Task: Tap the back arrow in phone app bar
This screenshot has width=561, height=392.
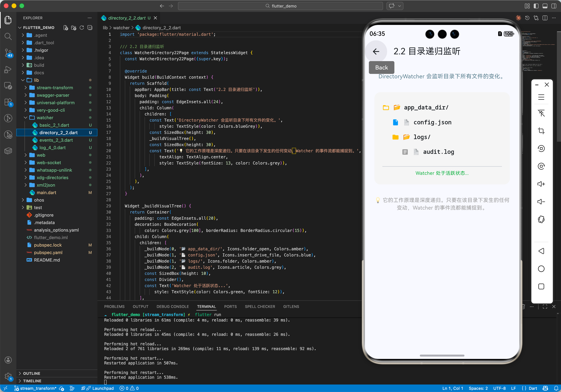Action: point(376,51)
